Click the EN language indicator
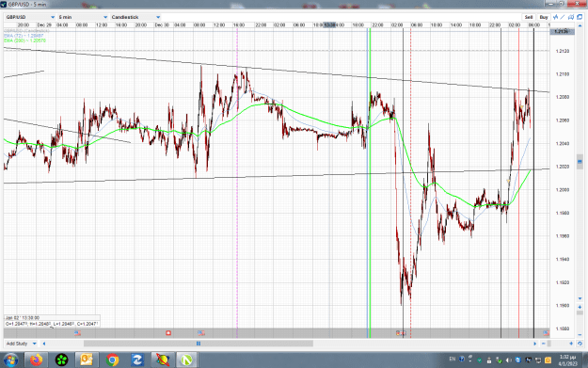The width and height of the screenshot is (588, 368). [453, 359]
